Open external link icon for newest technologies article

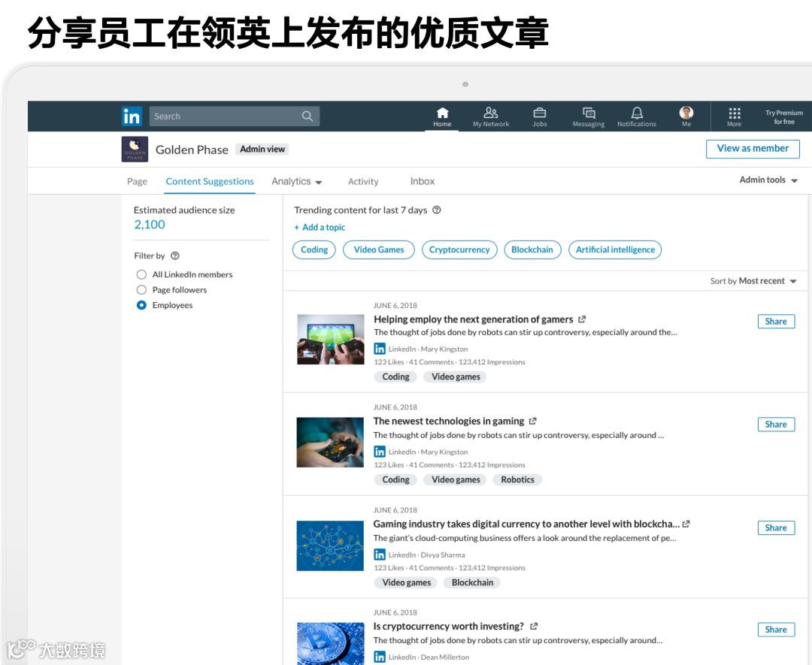(x=533, y=422)
